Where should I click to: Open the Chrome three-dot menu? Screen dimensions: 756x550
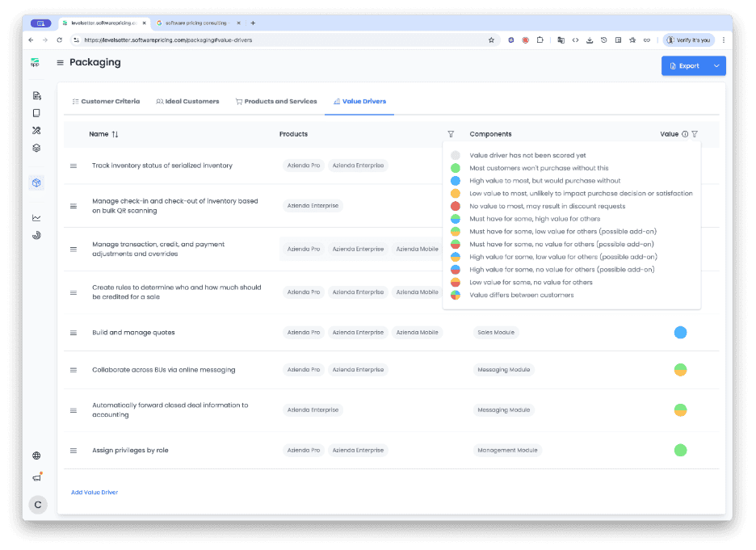pos(723,40)
